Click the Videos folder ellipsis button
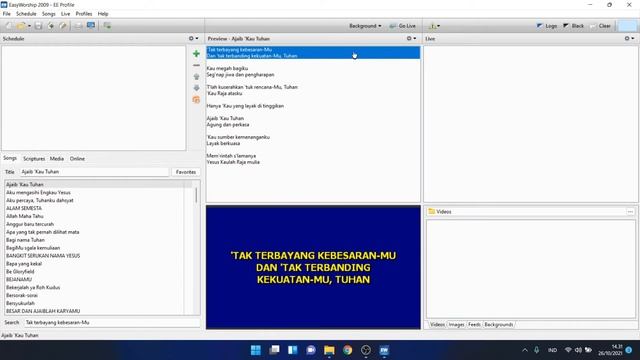The width and height of the screenshot is (640, 360). pyautogui.click(x=630, y=212)
